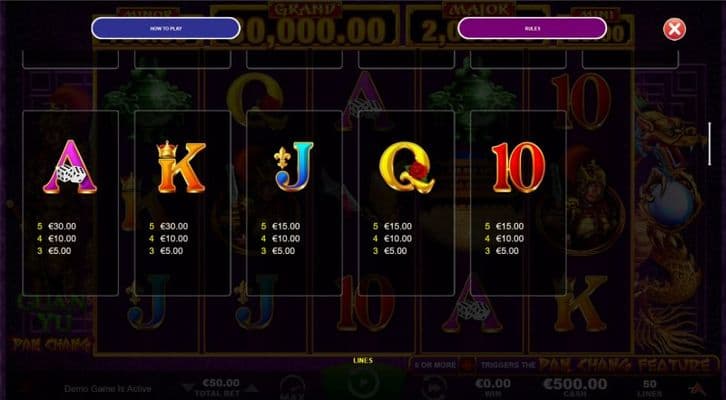The image size is (726, 400).
Task: Select the red 10 symbol
Action: [518, 167]
